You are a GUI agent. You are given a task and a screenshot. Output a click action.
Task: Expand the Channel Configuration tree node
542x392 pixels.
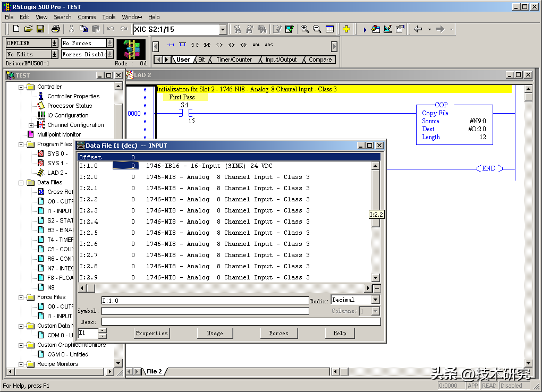[x=31, y=125]
